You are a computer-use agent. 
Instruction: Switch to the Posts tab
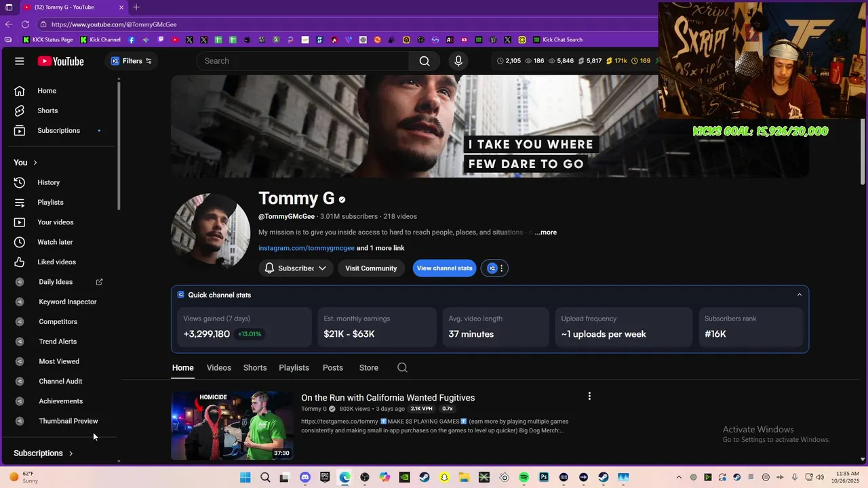[x=333, y=368]
